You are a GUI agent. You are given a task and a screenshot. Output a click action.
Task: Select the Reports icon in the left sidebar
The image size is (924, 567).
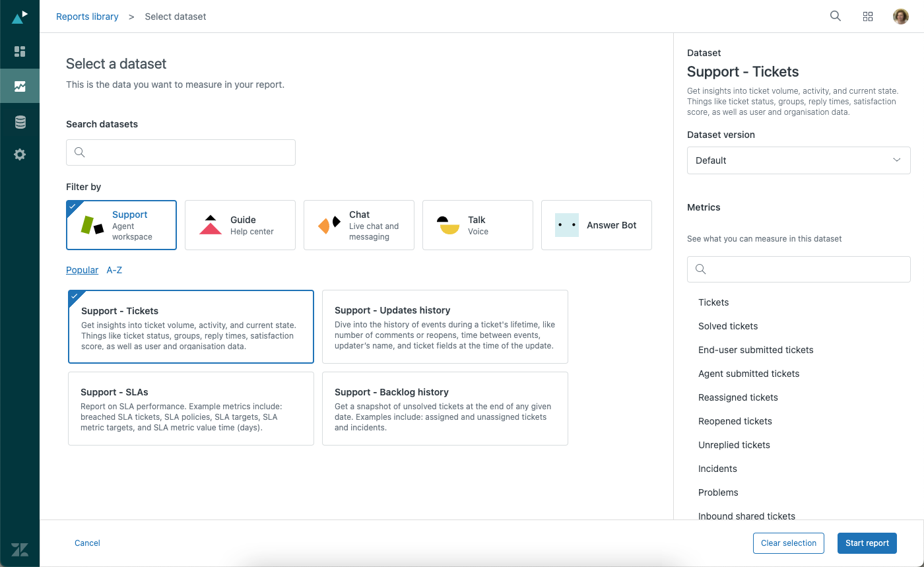[x=20, y=85]
